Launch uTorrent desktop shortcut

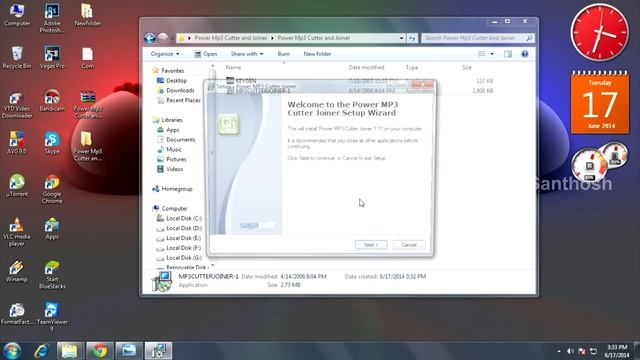click(17, 186)
